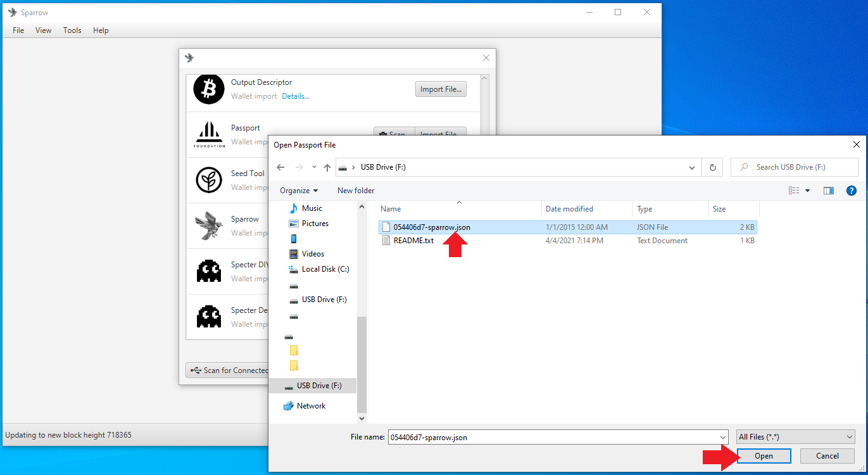Click the Seed Tool leaf icon

pyautogui.click(x=209, y=180)
